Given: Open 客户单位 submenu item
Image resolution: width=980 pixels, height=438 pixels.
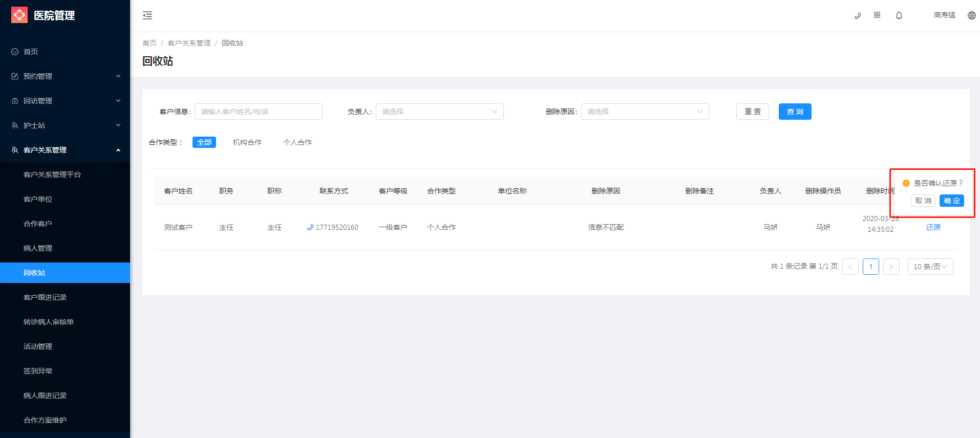Looking at the screenshot, I should pyautogui.click(x=65, y=199).
